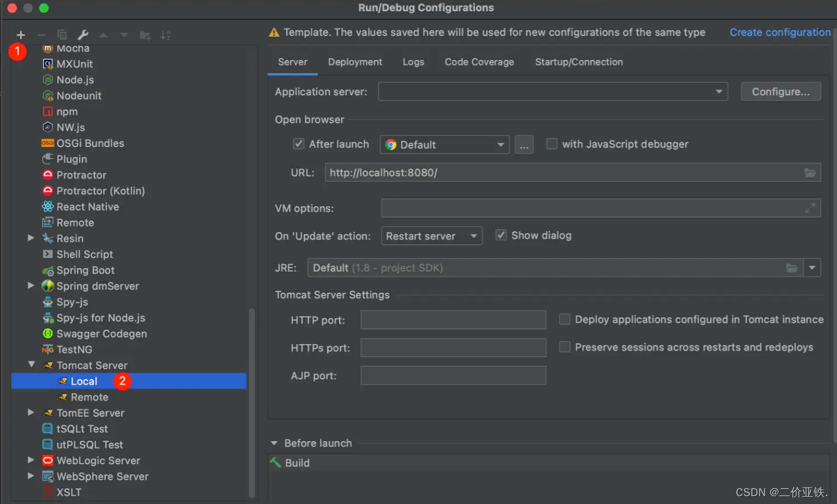
Task: Click the HTTP port input field
Action: [453, 320]
